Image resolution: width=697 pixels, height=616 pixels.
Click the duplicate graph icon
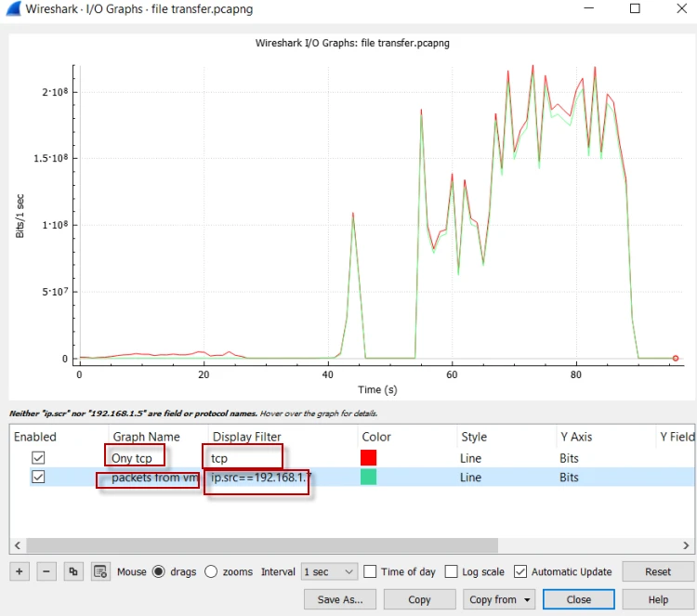[73, 571]
